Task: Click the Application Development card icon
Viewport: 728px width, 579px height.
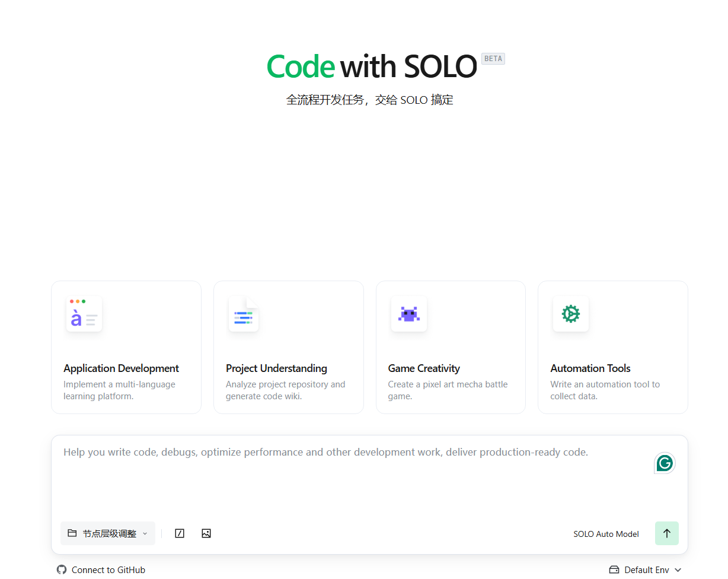Action: pos(84,314)
